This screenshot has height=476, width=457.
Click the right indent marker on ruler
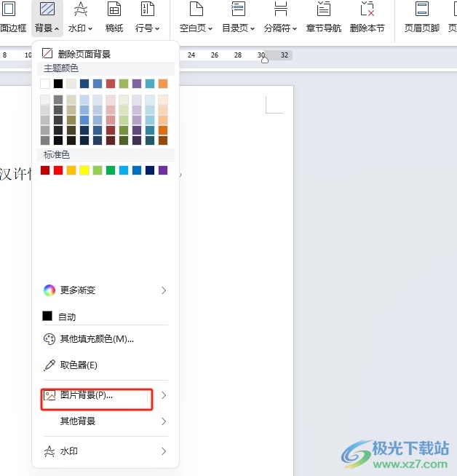pos(265,60)
